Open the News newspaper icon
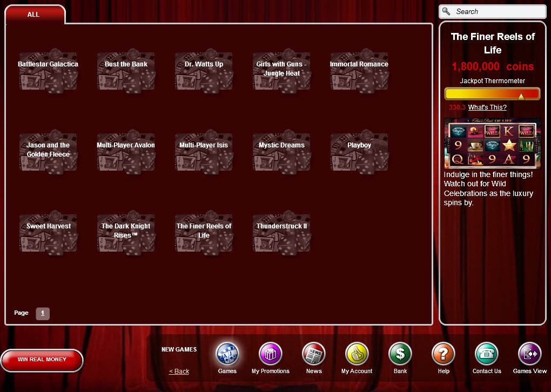The height and width of the screenshot is (392, 551). (313, 354)
